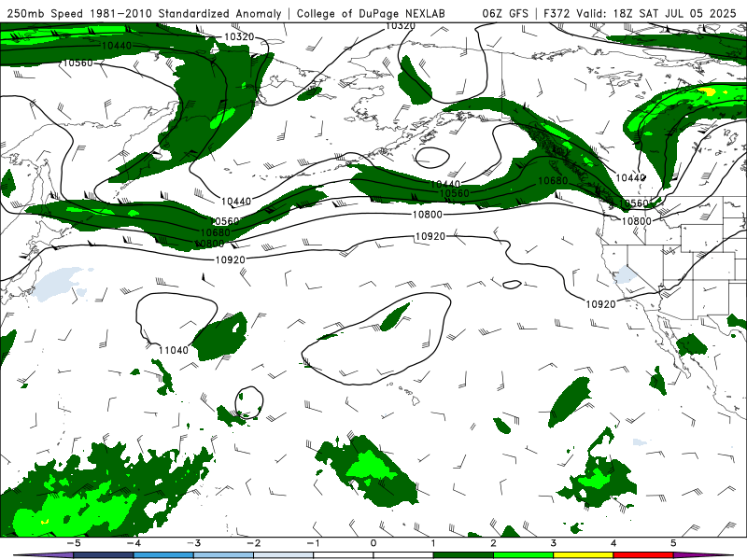This screenshot has height=560, width=747.
Task: Click the 10560 label at the map's upper-left edge
Action: (78, 63)
